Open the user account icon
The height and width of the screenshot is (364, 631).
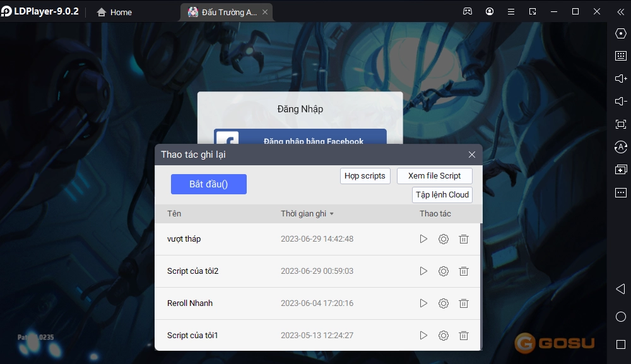(490, 11)
